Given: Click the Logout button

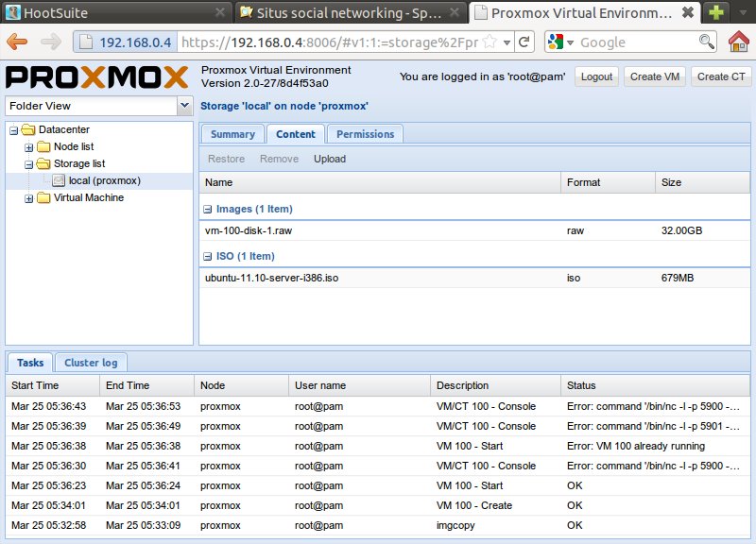Looking at the screenshot, I should [595, 76].
